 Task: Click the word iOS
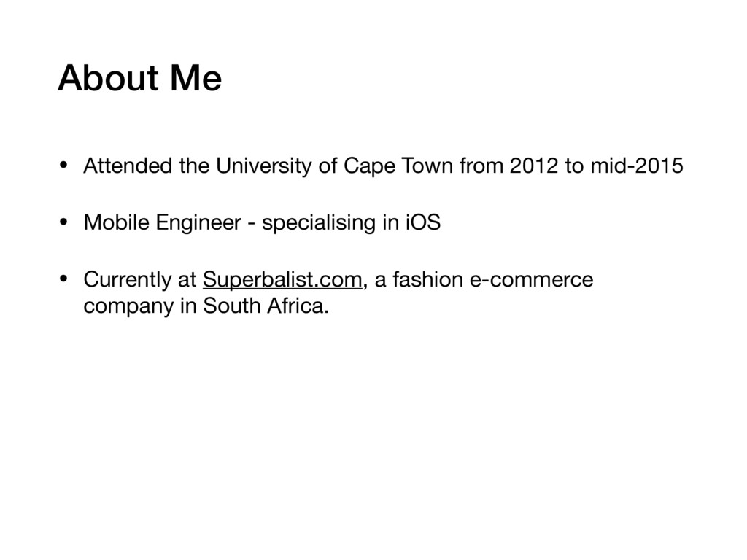coord(423,222)
